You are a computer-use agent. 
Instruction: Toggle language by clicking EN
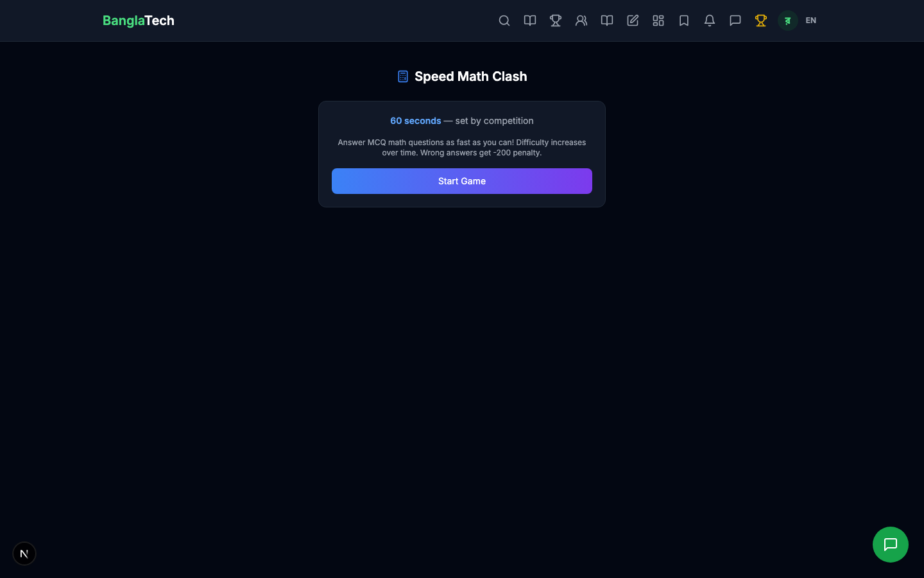(x=810, y=21)
